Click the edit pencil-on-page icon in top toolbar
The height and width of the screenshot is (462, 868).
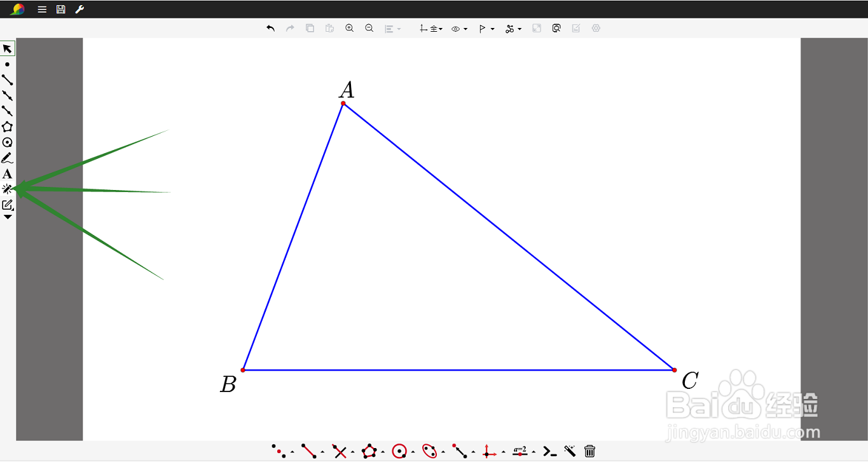pos(576,29)
